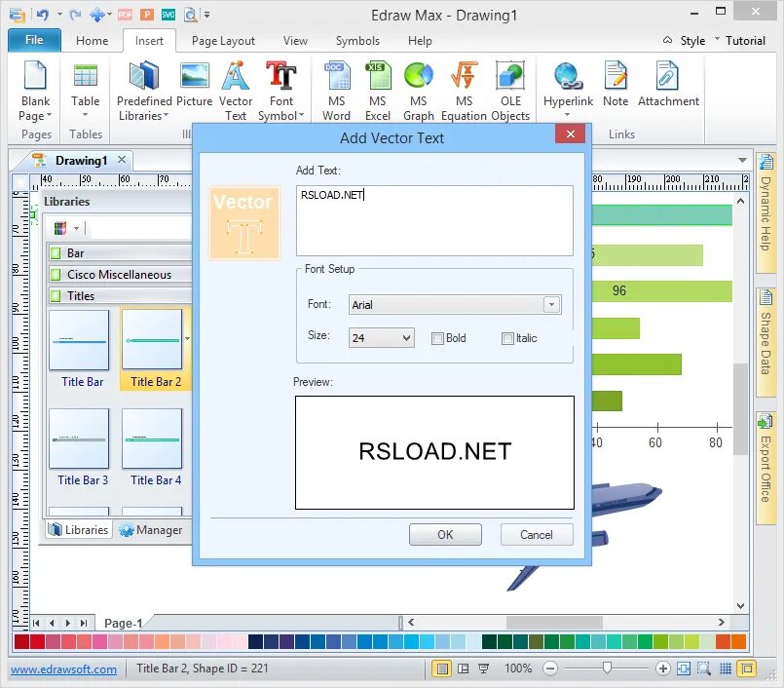Image resolution: width=784 pixels, height=688 pixels.
Task: Insert a Table
Action: [x=85, y=89]
